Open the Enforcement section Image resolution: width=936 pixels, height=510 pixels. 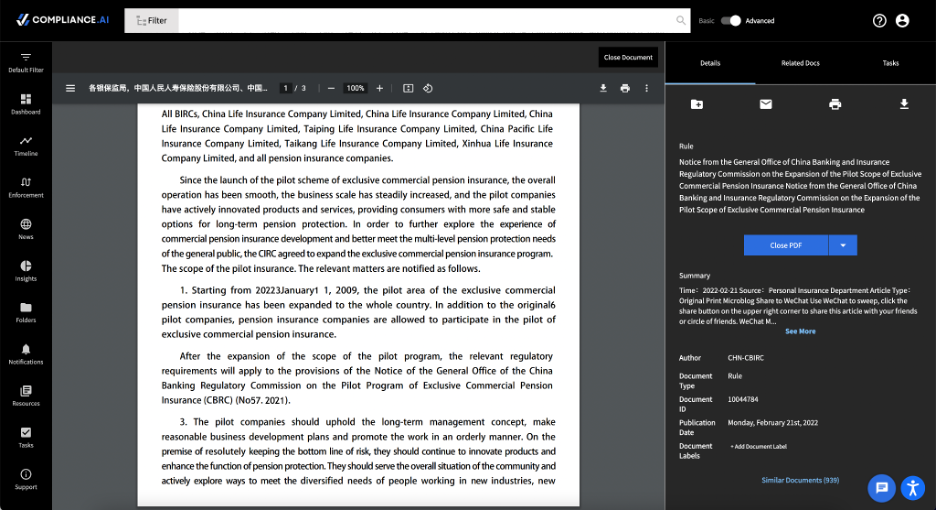click(26, 188)
